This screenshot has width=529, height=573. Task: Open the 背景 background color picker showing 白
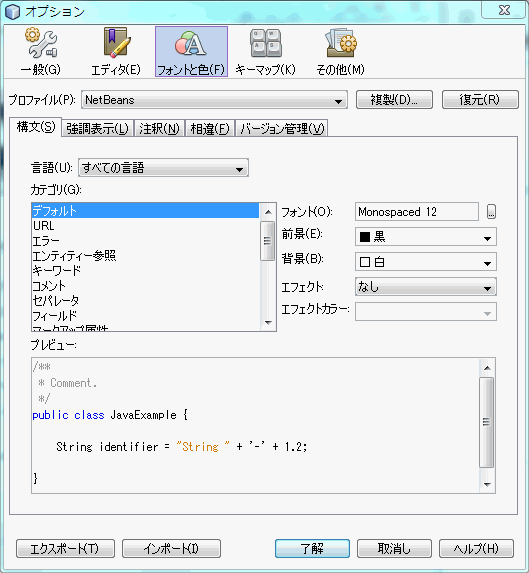point(426,262)
